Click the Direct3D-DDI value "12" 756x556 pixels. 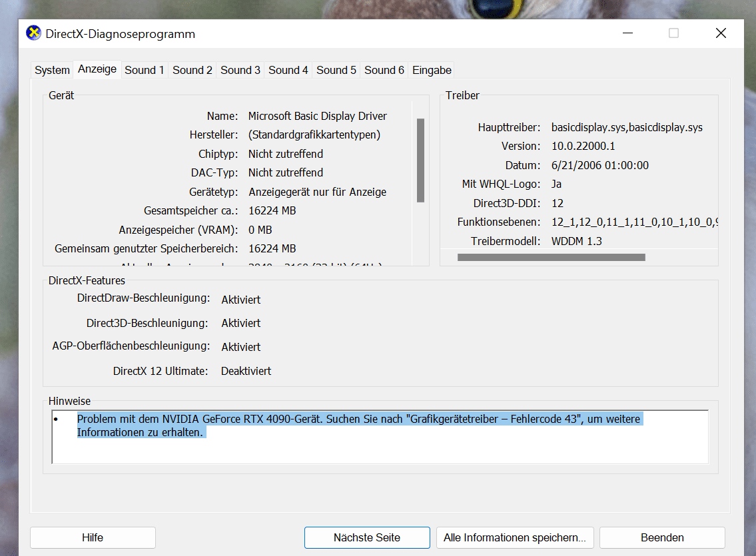tap(558, 204)
